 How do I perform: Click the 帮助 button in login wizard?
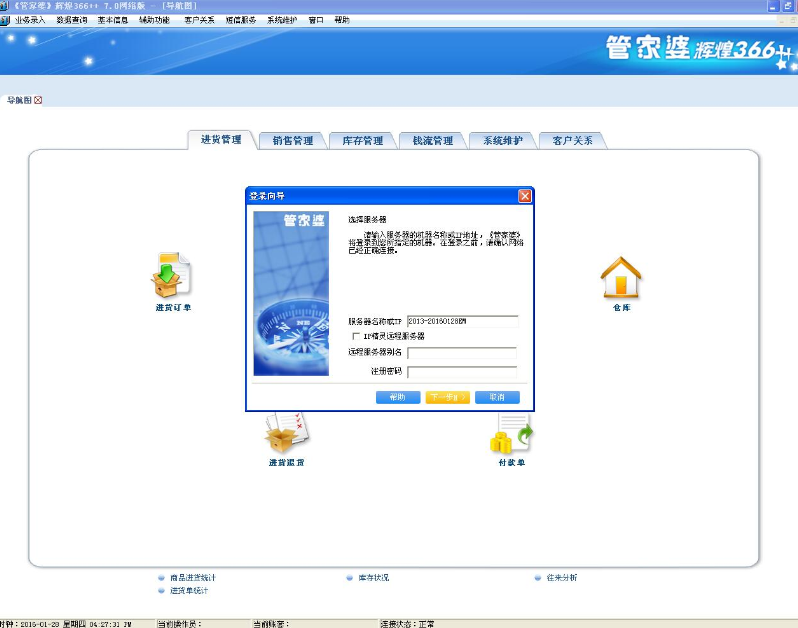pyautogui.click(x=398, y=397)
